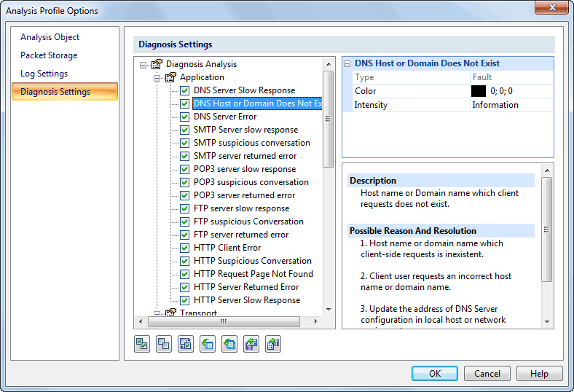This screenshot has width=574, height=392.
Task: Click the Diagnosis Analysis root node icon
Action: coord(157,64)
